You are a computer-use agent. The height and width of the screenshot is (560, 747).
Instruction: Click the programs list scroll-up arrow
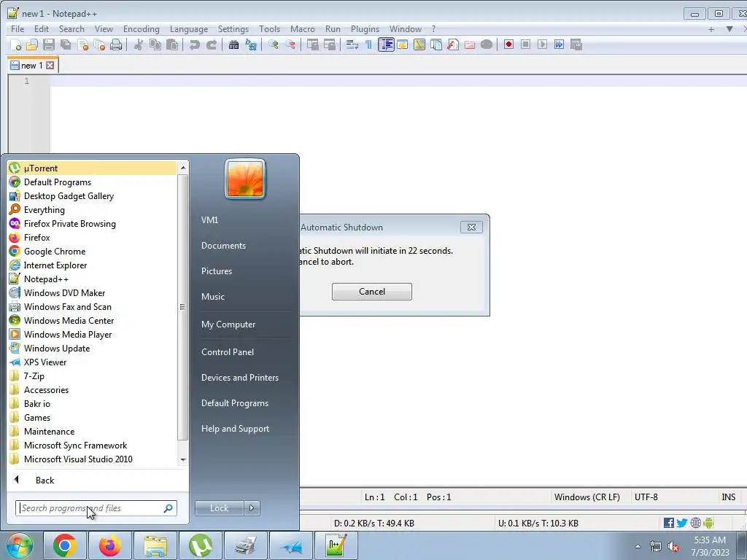(x=183, y=168)
